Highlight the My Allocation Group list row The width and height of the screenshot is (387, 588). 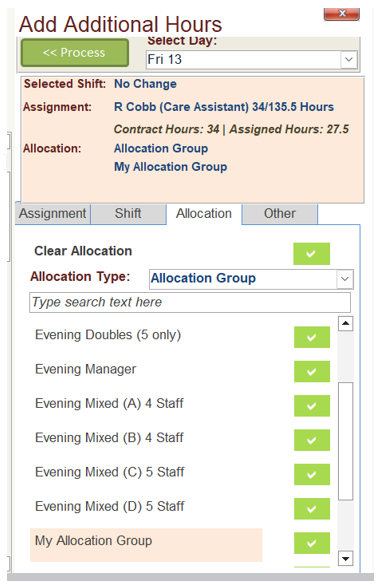[x=146, y=544]
